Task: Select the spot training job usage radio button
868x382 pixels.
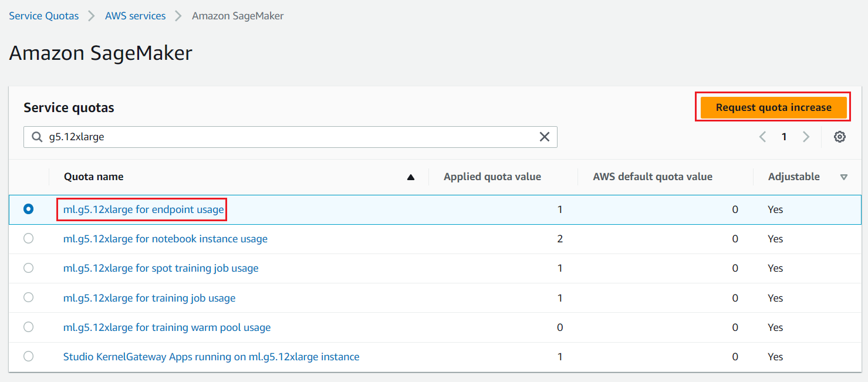Action: coord(28,268)
